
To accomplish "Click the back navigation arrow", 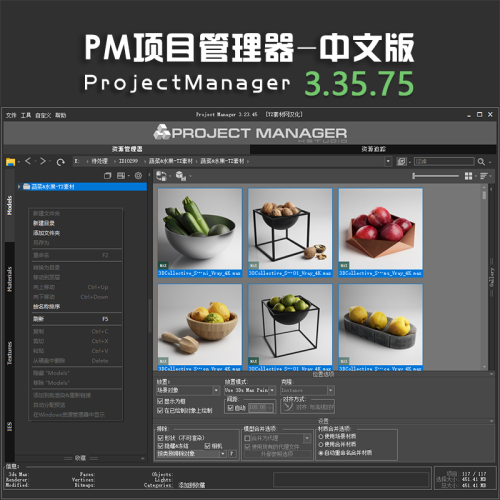I will 28,161.
